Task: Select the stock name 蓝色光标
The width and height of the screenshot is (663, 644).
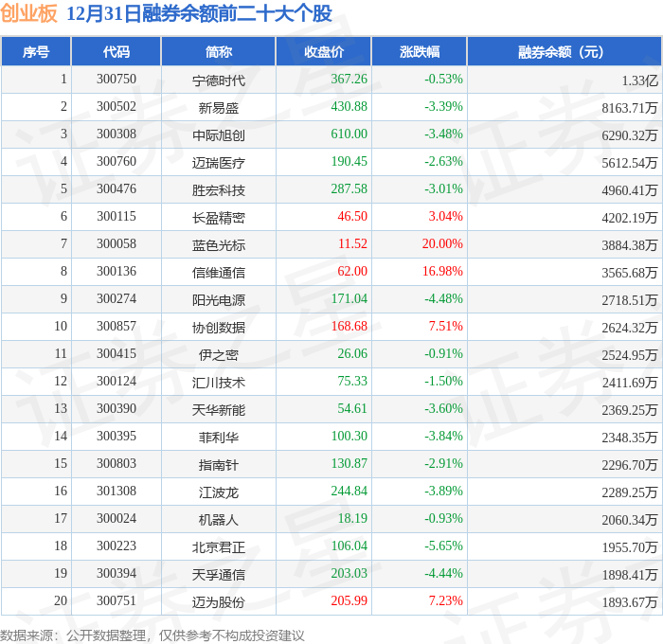Action: (x=219, y=245)
